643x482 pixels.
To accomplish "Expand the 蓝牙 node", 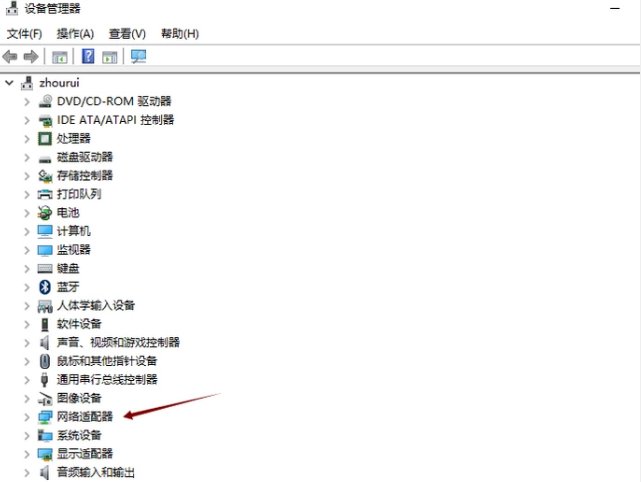I will 27,287.
